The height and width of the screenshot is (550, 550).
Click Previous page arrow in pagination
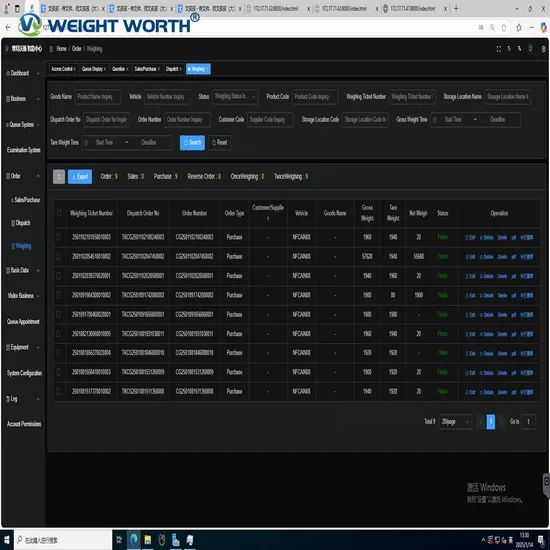[480, 422]
